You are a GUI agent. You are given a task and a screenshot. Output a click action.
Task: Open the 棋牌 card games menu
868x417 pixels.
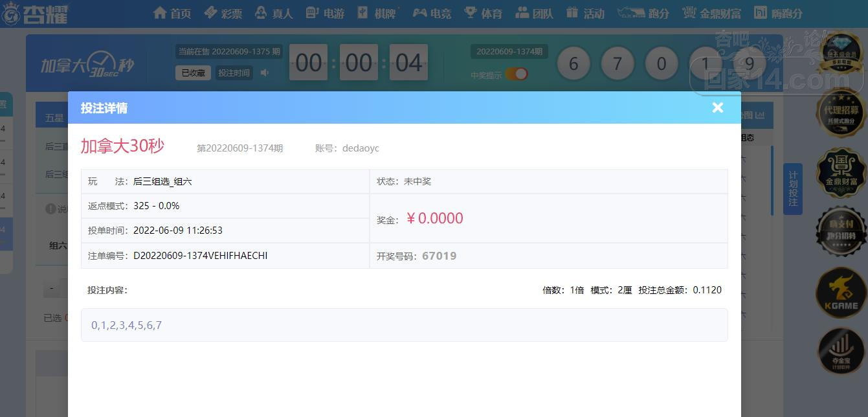tap(376, 13)
